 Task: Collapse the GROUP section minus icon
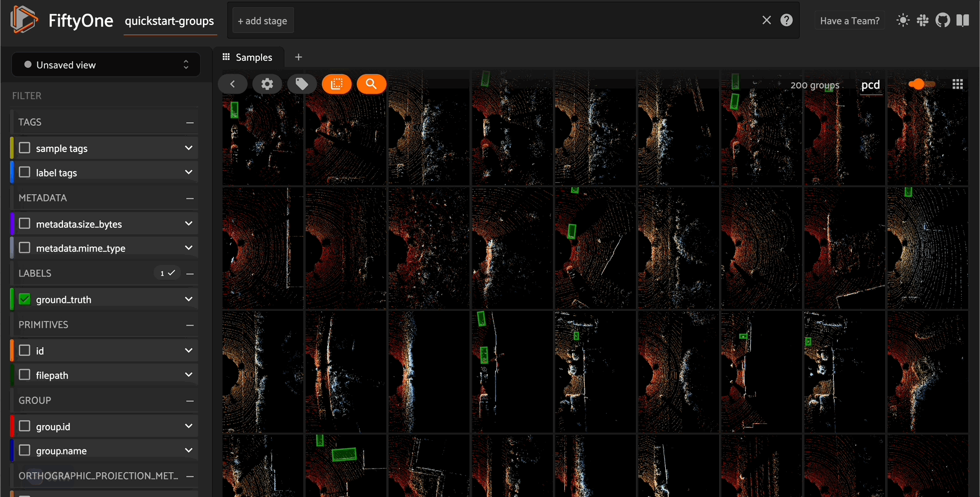point(190,401)
